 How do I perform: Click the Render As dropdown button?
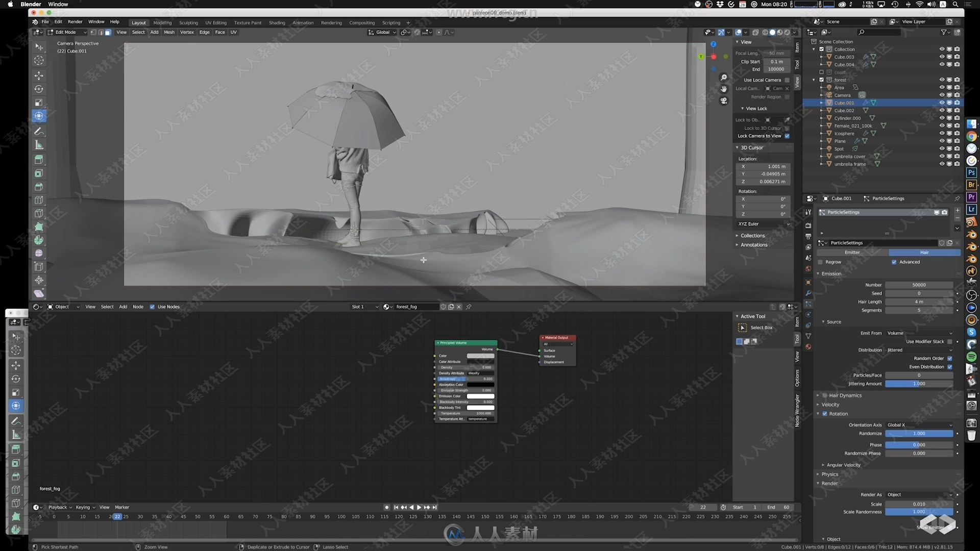click(919, 494)
